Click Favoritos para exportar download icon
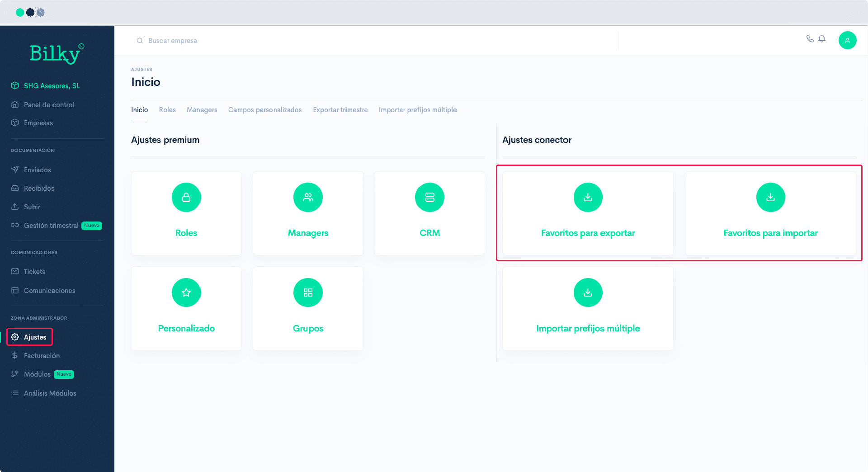This screenshot has height=472, width=868. pos(588,197)
